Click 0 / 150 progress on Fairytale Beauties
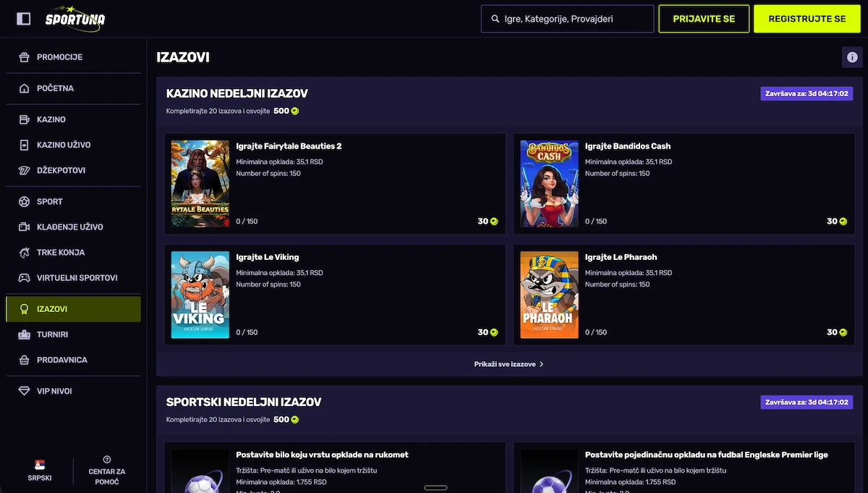The height and width of the screenshot is (493, 868). pyautogui.click(x=247, y=222)
